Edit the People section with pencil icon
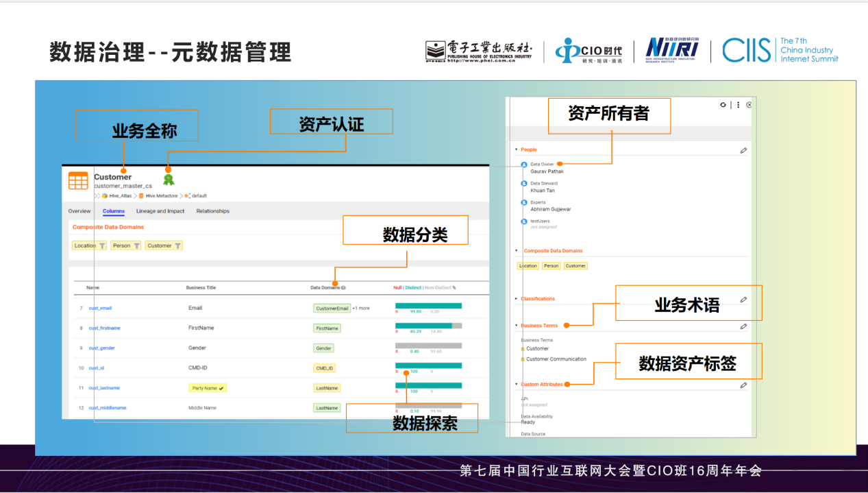868x493 pixels. pos(743,150)
